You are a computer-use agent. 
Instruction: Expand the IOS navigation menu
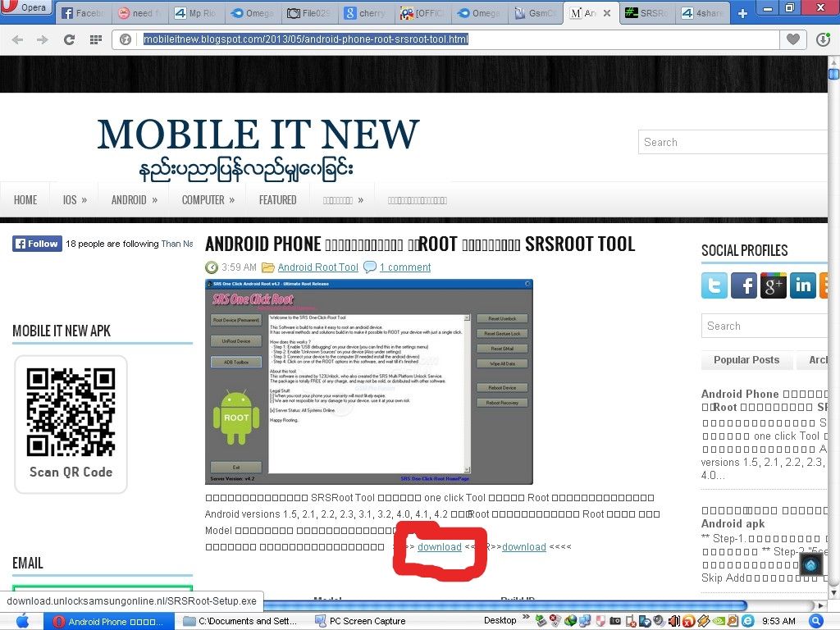point(75,199)
